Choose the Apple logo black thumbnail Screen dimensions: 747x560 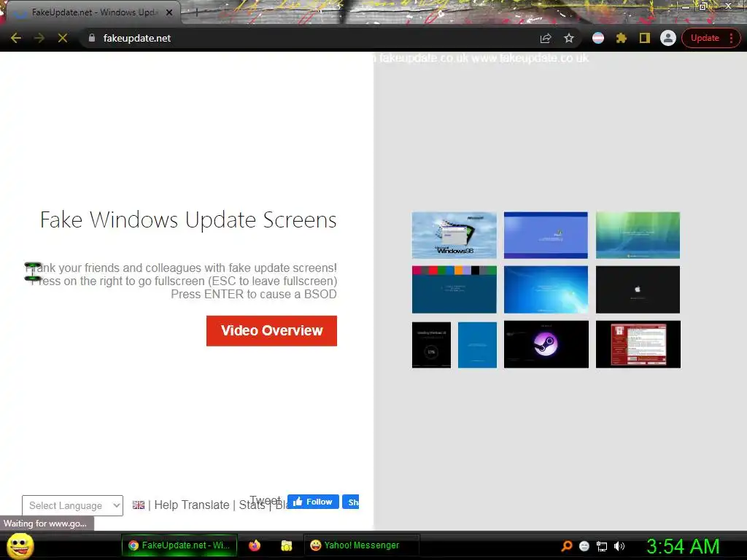pos(638,289)
